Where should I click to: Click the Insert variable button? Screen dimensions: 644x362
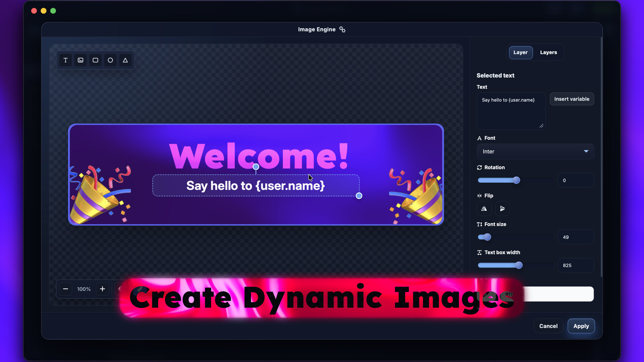coord(571,99)
